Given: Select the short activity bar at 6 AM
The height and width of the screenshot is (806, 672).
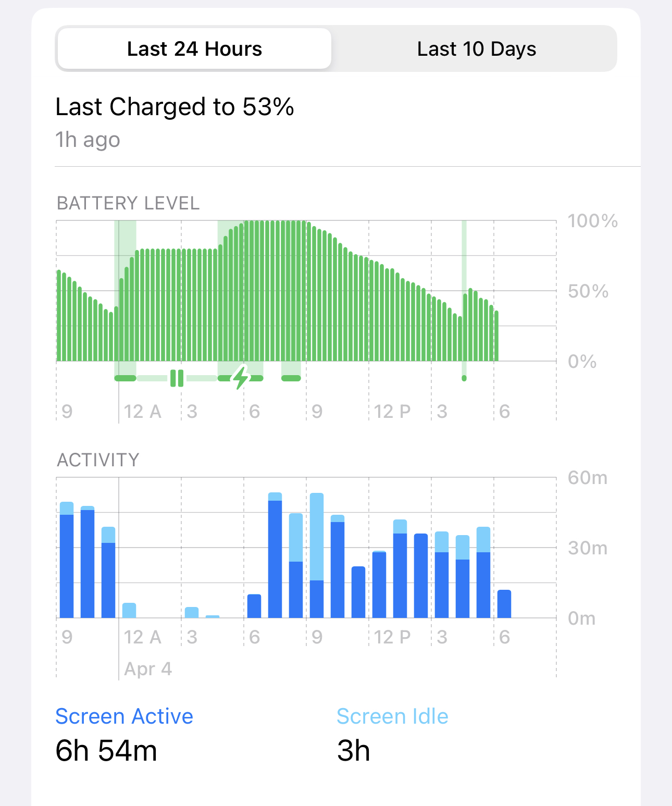Looking at the screenshot, I should (254, 606).
